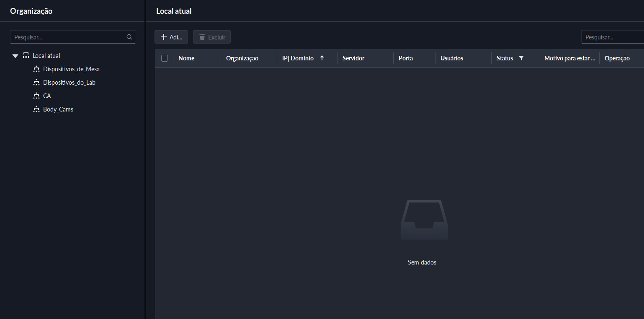This screenshot has width=644, height=319.
Task: Select Dispositivos_de_Mesa in the organization tree
Action: [71, 69]
